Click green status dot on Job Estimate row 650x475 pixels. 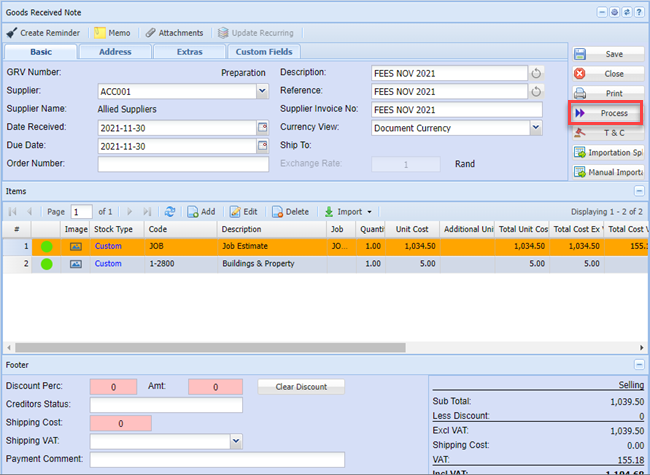click(46, 246)
